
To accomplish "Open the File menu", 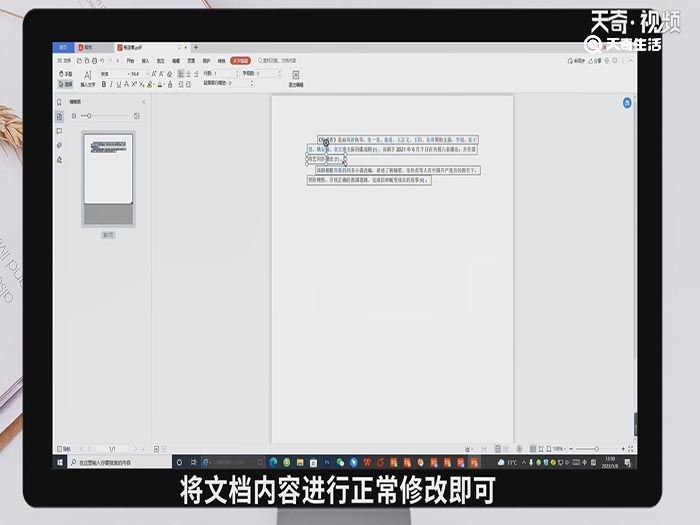I will [64, 60].
